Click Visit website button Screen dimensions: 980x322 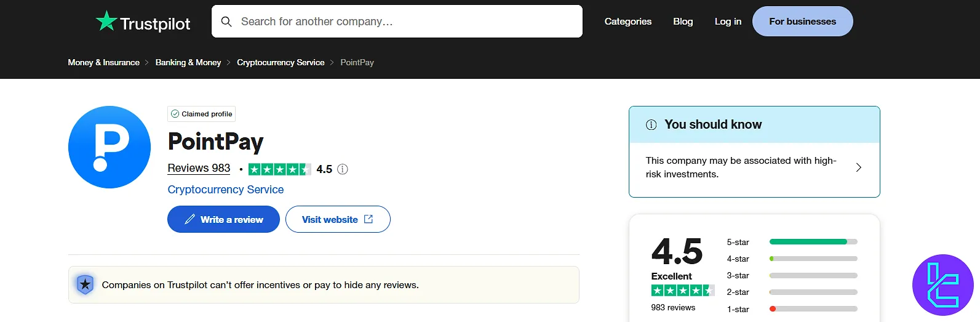pyautogui.click(x=338, y=219)
